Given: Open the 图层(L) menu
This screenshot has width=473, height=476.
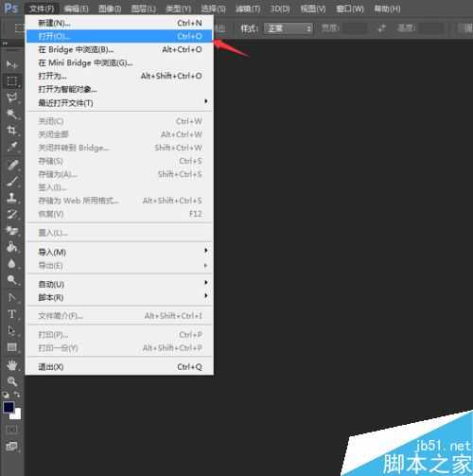Looking at the screenshot, I should (x=144, y=9).
